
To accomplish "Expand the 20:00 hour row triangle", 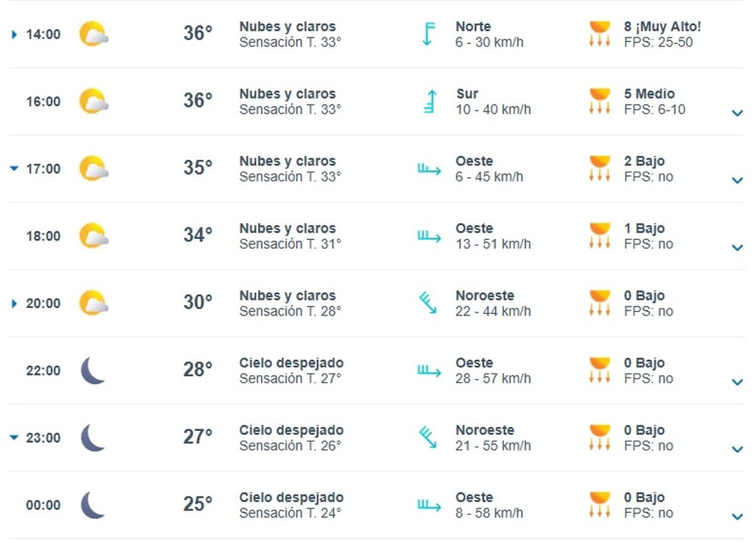I will pyautogui.click(x=14, y=304).
